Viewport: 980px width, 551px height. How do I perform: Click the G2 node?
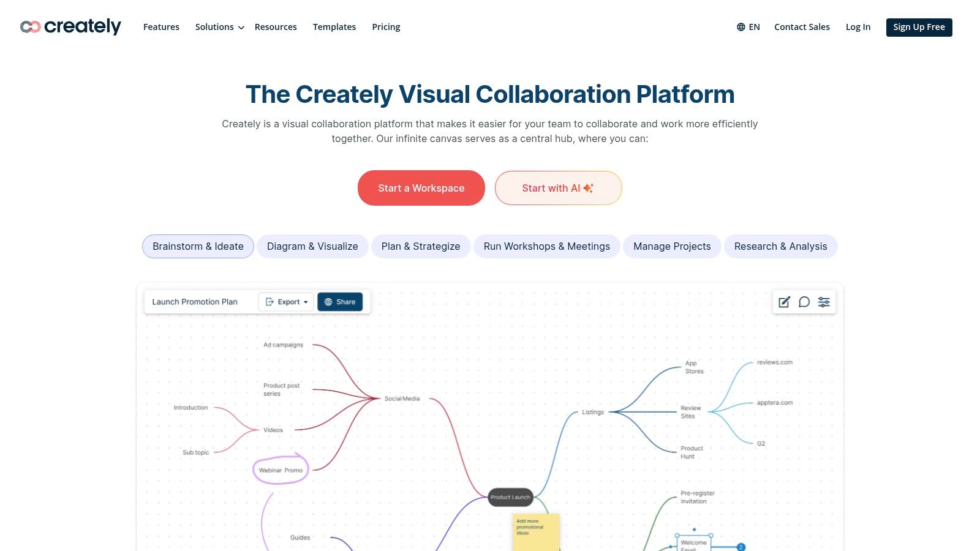point(761,443)
